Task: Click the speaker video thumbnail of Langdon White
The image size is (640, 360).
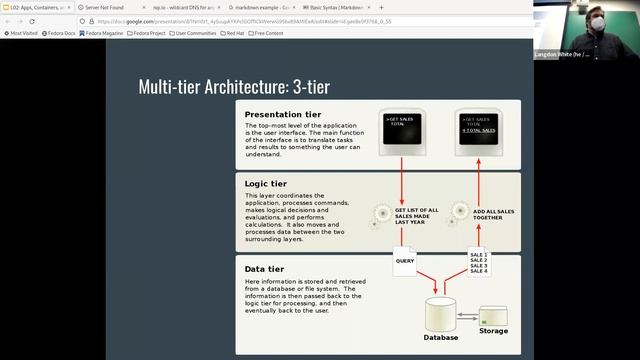Action: [x=587, y=30]
